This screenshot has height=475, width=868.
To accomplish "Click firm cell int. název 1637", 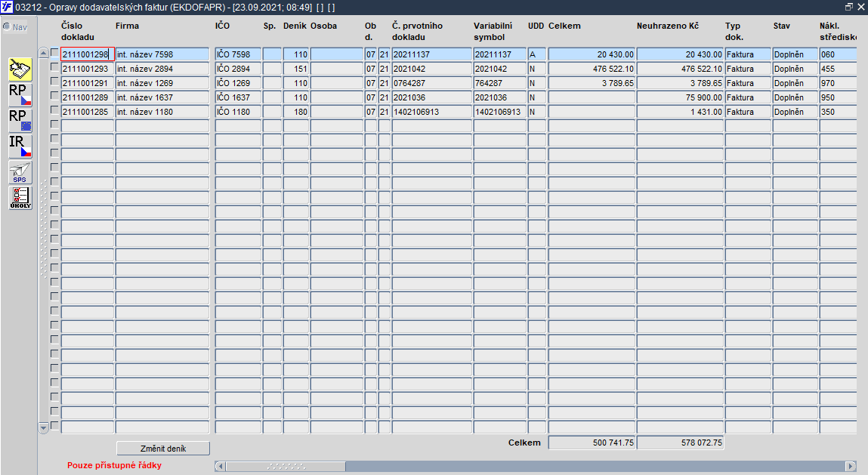I will click(x=162, y=97).
